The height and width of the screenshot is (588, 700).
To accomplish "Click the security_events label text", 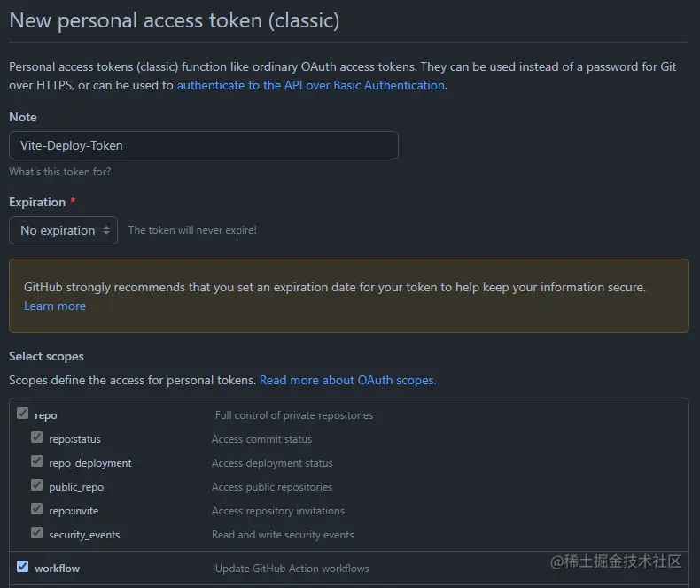I will point(84,535).
